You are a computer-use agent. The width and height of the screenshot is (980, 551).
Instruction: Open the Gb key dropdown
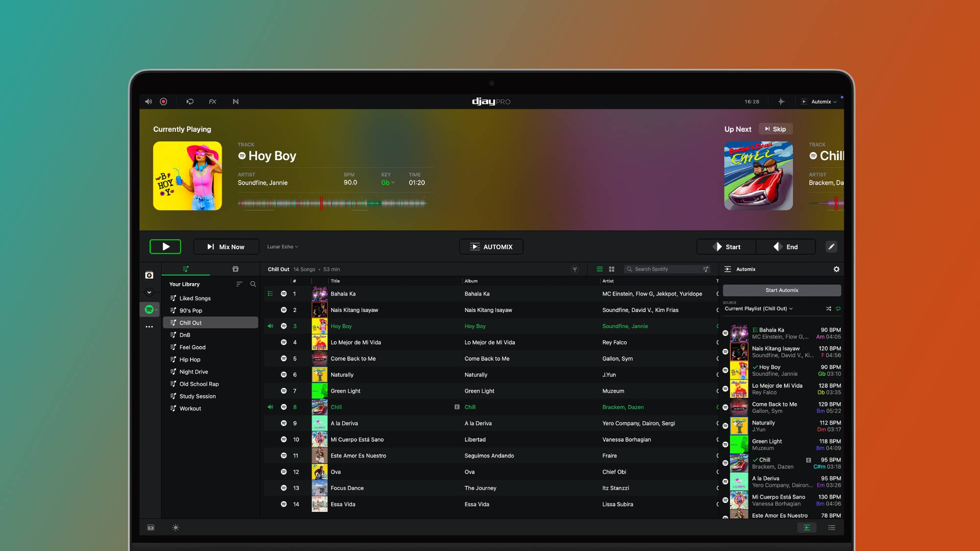click(x=388, y=183)
